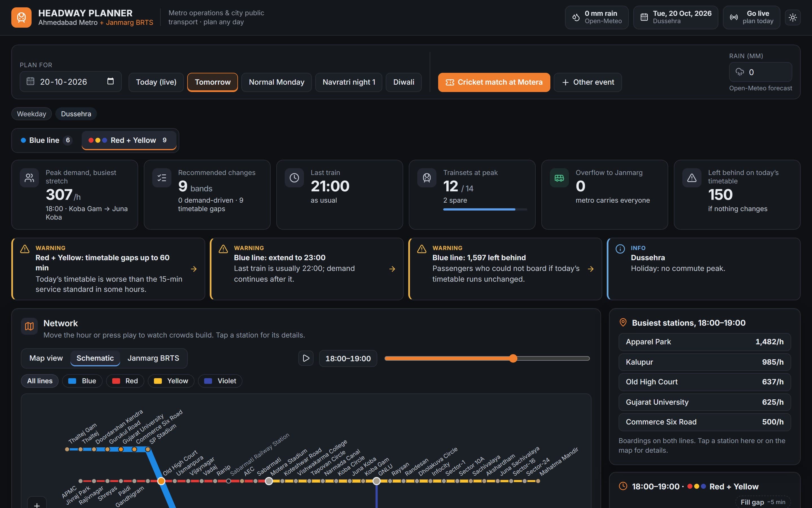The width and height of the screenshot is (812, 508).
Task: Click the Headway Planner train logo icon
Action: 21,17
